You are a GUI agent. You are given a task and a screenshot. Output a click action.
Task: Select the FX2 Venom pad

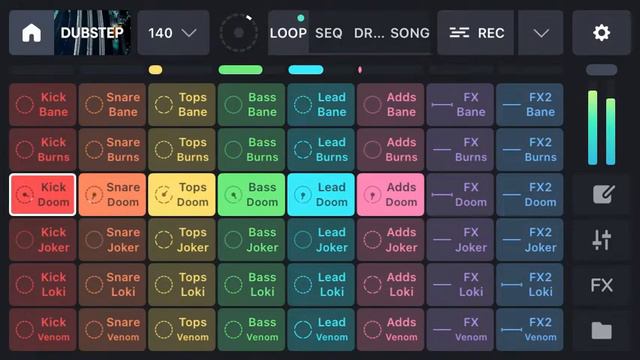[530, 330]
